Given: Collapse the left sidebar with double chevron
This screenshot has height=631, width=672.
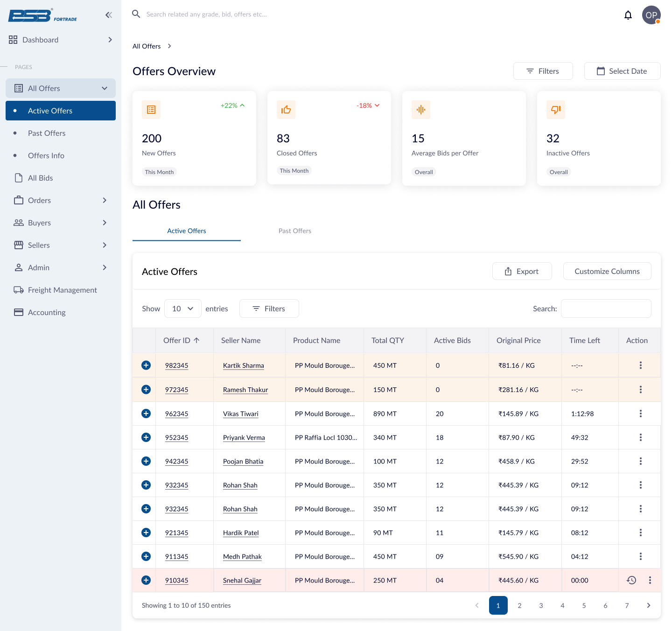Looking at the screenshot, I should point(108,14).
